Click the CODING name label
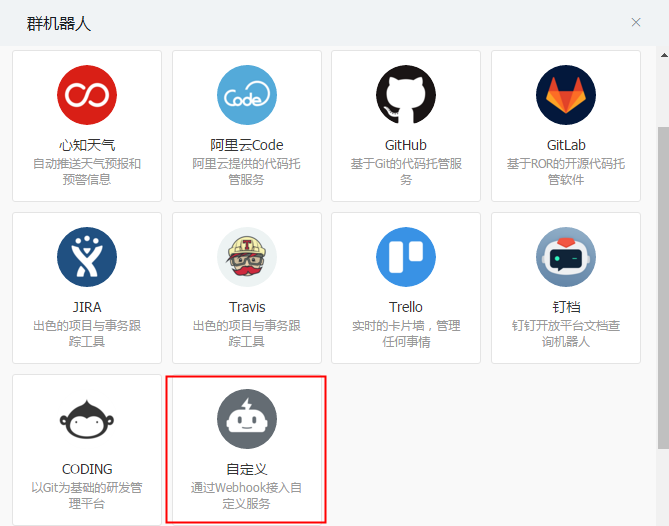Image resolution: width=669 pixels, height=526 pixels. click(x=87, y=469)
